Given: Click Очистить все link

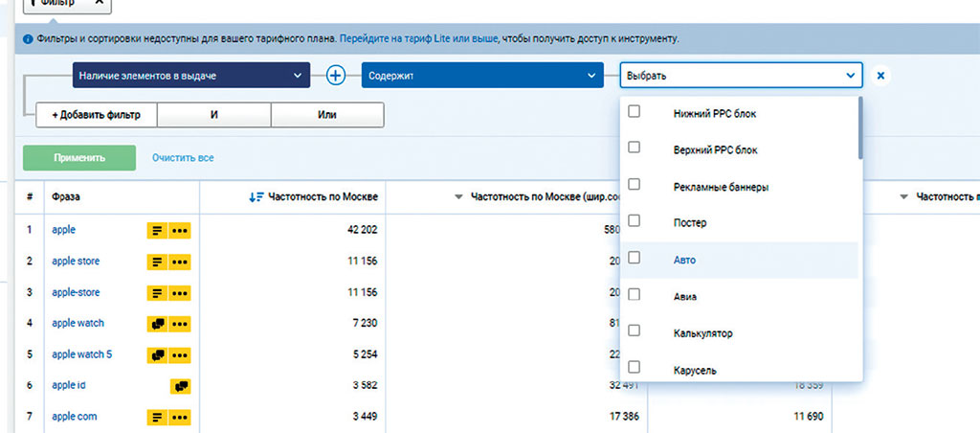Looking at the screenshot, I should [183, 158].
